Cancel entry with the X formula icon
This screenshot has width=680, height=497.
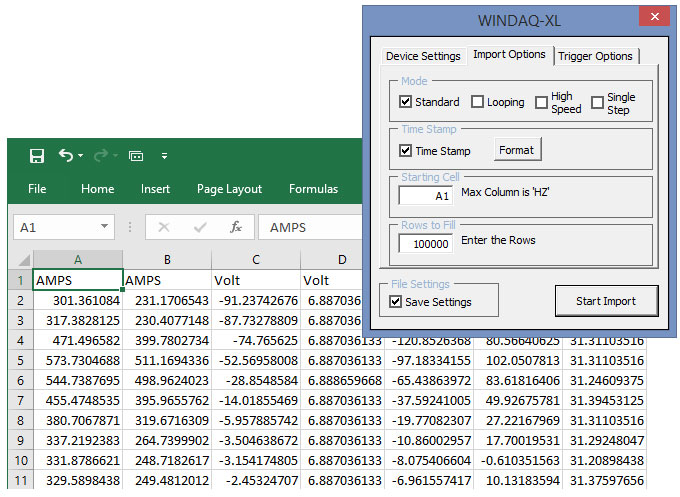(x=163, y=227)
